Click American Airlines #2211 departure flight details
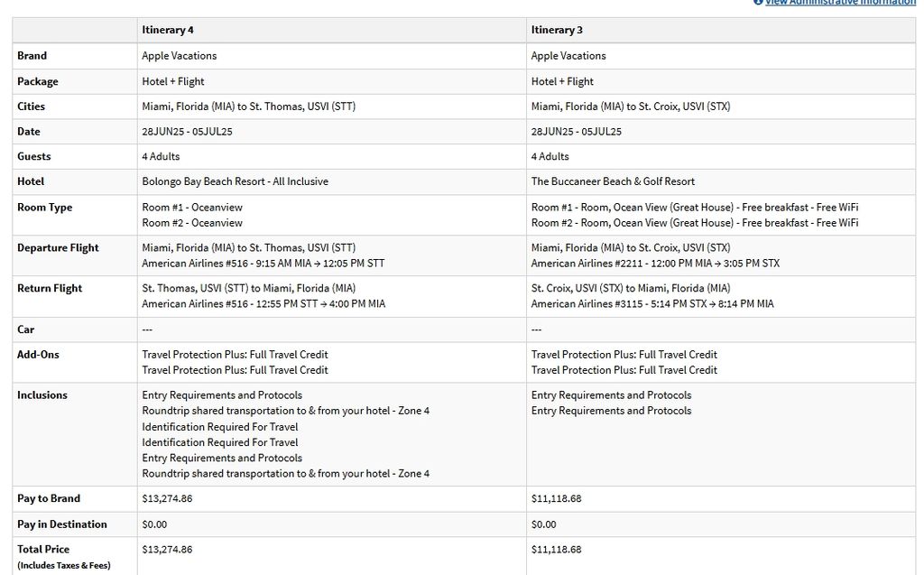This screenshot has height=575, width=924. [x=655, y=264]
